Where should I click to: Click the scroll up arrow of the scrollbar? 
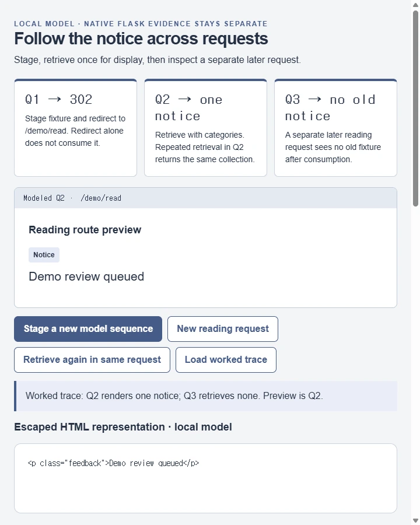[416, 4]
